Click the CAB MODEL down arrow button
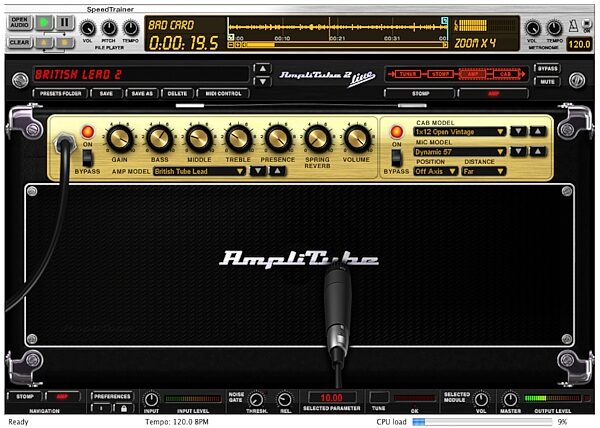This screenshot has width=600, height=428. click(518, 132)
